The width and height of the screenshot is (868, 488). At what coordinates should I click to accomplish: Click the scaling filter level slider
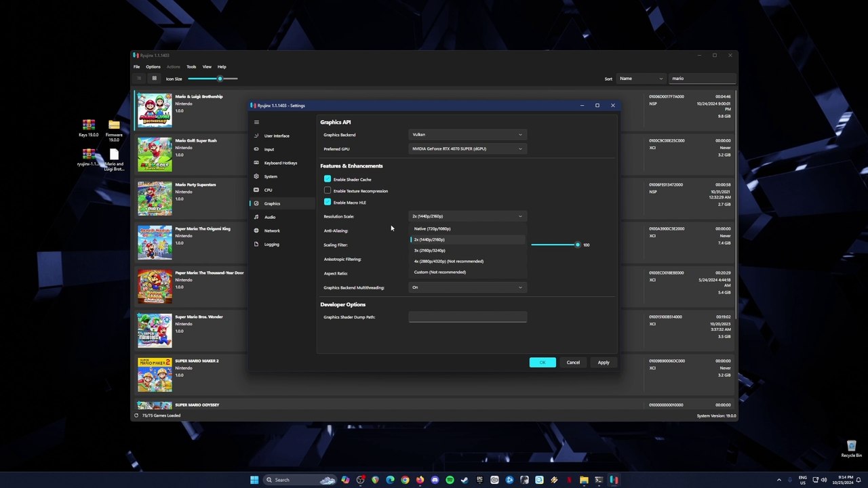coord(555,245)
